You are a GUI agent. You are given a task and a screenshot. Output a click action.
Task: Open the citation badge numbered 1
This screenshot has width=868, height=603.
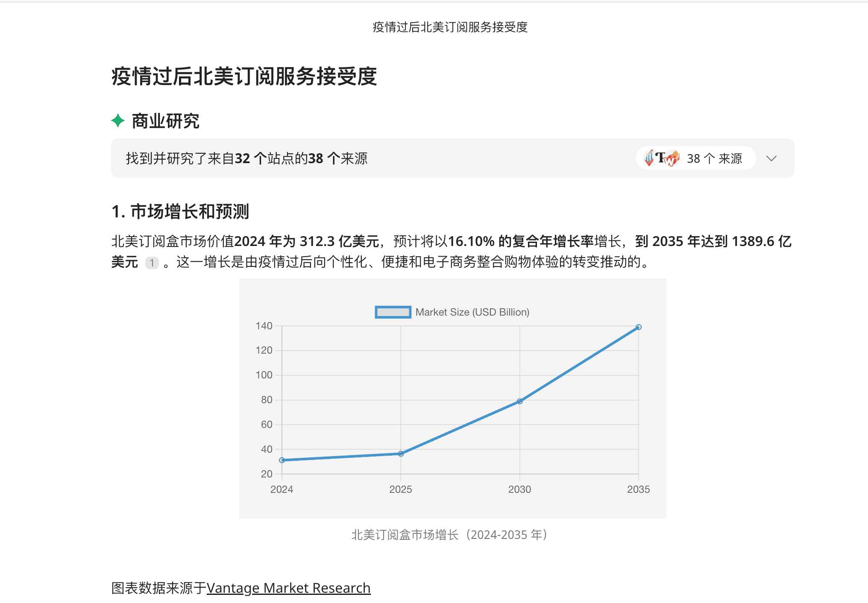click(152, 263)
